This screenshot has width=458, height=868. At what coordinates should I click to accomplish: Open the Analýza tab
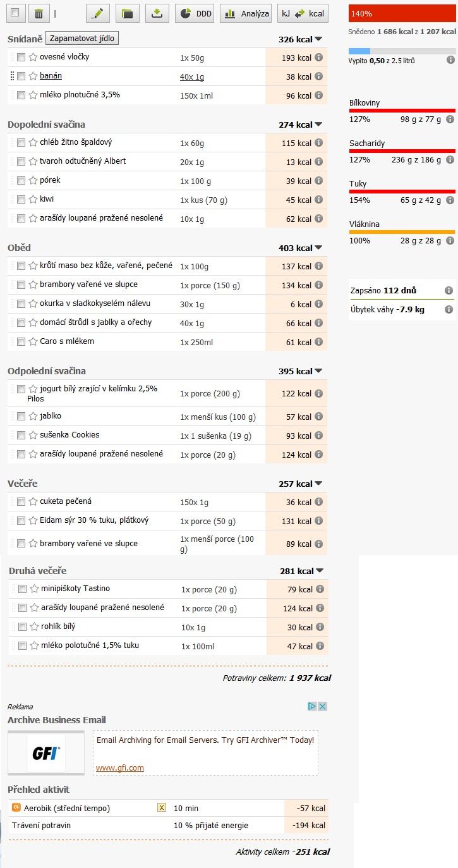click(246, 13)
